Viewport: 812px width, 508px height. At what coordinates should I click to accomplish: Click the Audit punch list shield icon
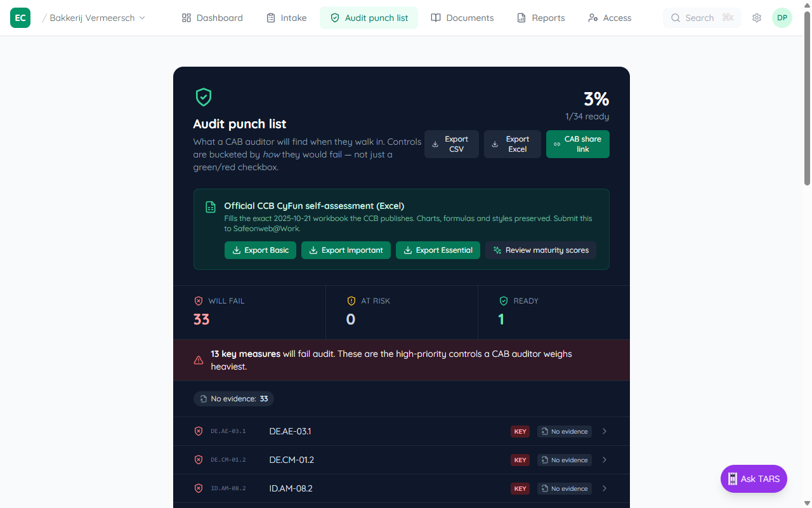click(203, 97)
